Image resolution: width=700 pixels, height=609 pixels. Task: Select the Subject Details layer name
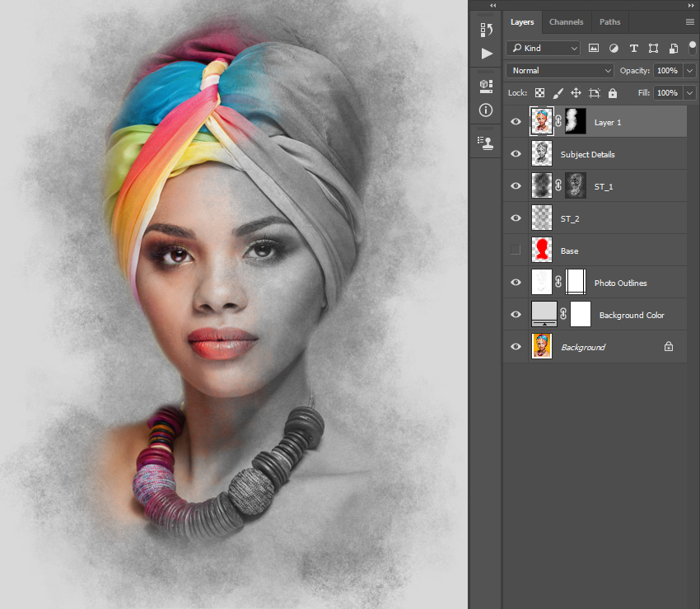(x=587, y=155)
